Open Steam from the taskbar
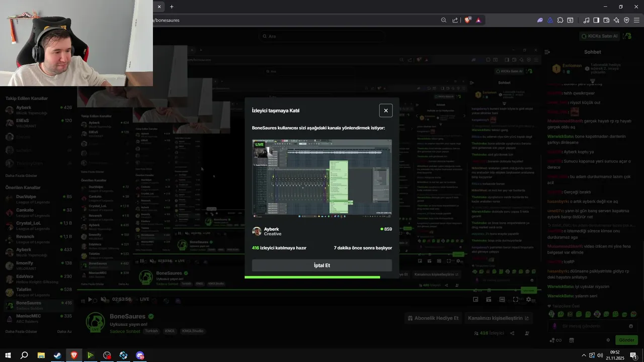Viewport: 644px width, 362px height. click(x=57, y=355)
